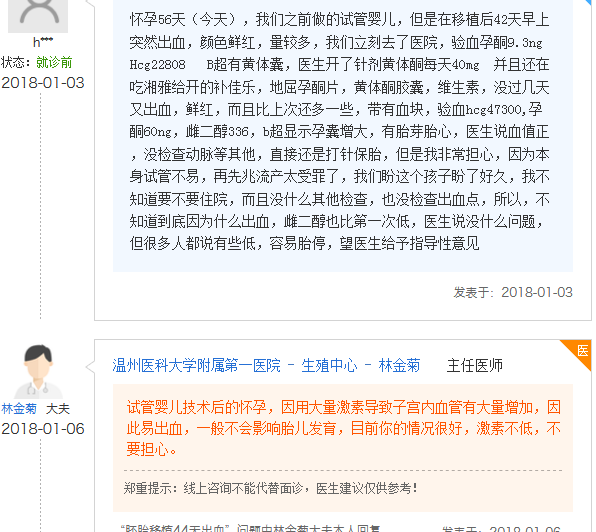The height and width of the screenshot is (532, 596).
Task: Click the doctor's orange reply text
Action: tap(344, 428)
